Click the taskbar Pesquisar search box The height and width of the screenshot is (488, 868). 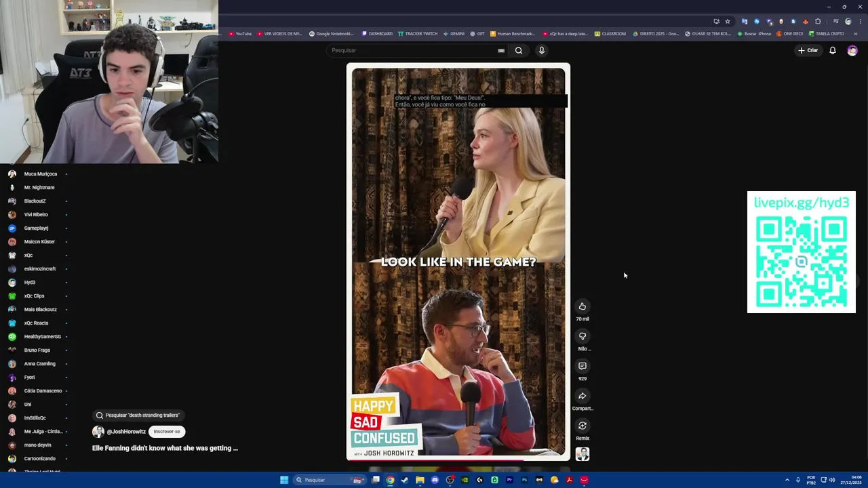(330, 480)
